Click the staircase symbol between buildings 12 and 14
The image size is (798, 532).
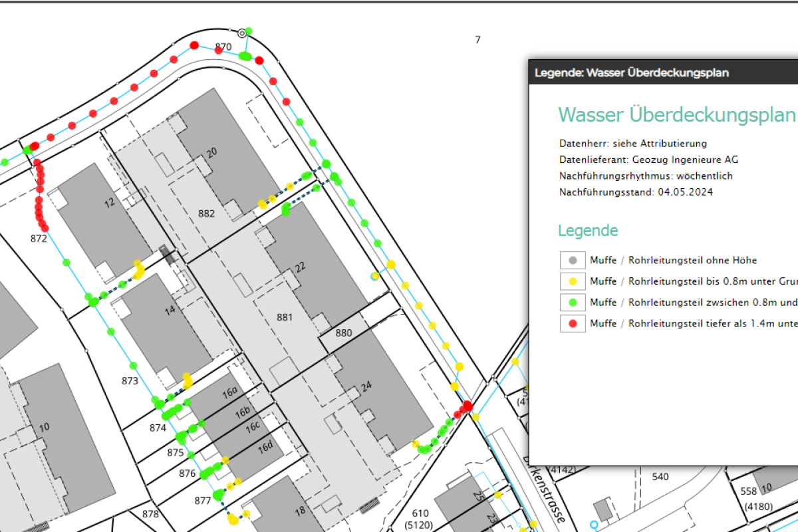tap(168, 255)
